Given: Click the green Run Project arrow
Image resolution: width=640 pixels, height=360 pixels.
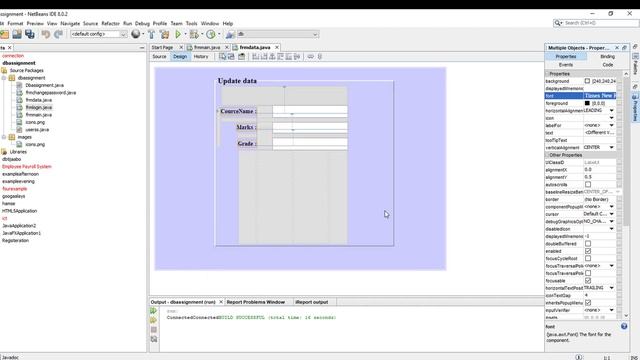Looking at the screenshot, I should (178, 34).
